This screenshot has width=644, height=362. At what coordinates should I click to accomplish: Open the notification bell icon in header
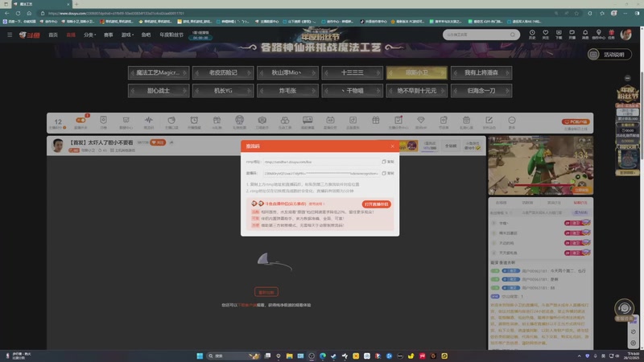click(x=585, y=34)
